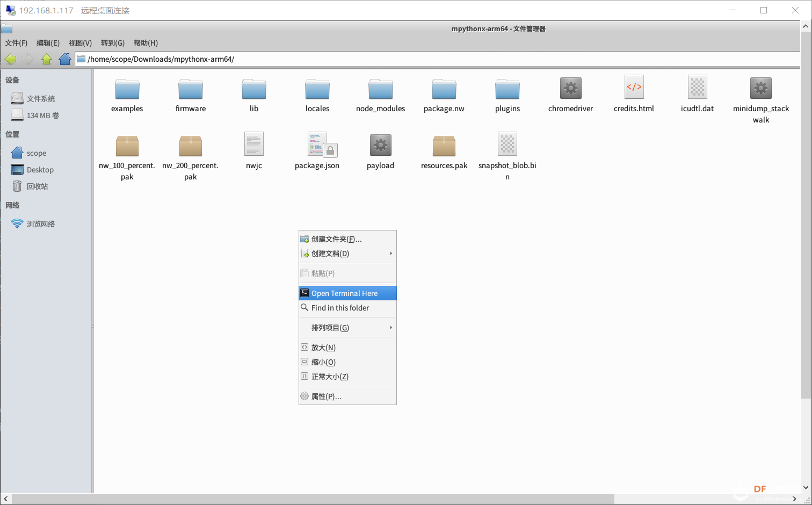Click the home folder toolbar icon

pos(65,59)
